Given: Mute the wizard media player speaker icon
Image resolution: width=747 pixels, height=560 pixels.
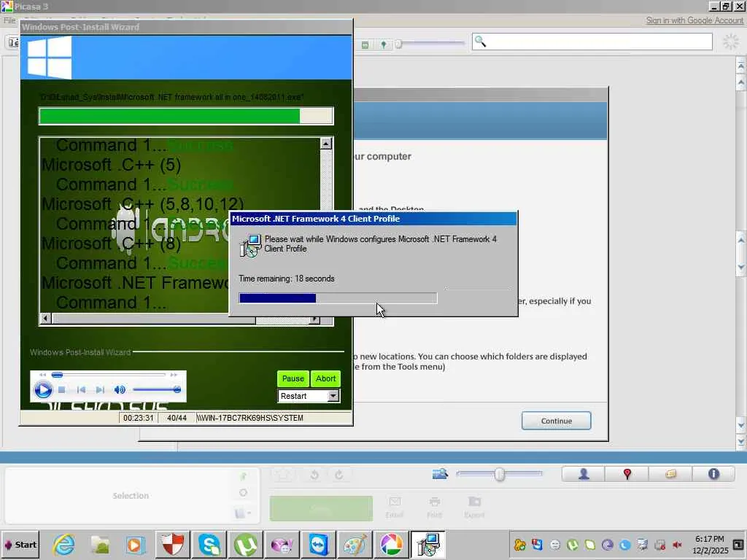Looking at the screenshot, I should coord(120,390).
